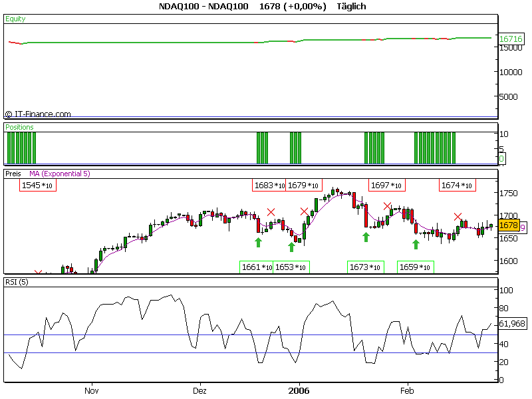This screenshot has height=399, width=532.
Task: Click the 1750 price axis label
Action: coord(508,194)
